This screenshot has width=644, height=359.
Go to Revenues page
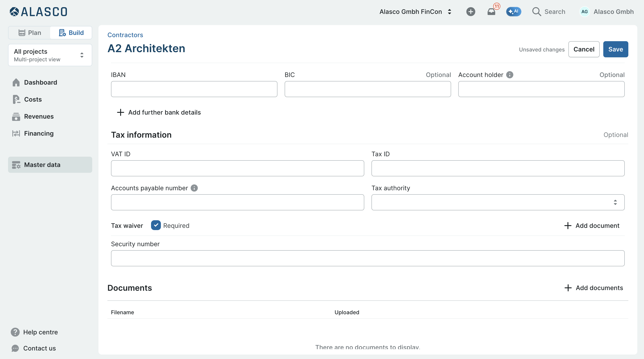point(39,117)
